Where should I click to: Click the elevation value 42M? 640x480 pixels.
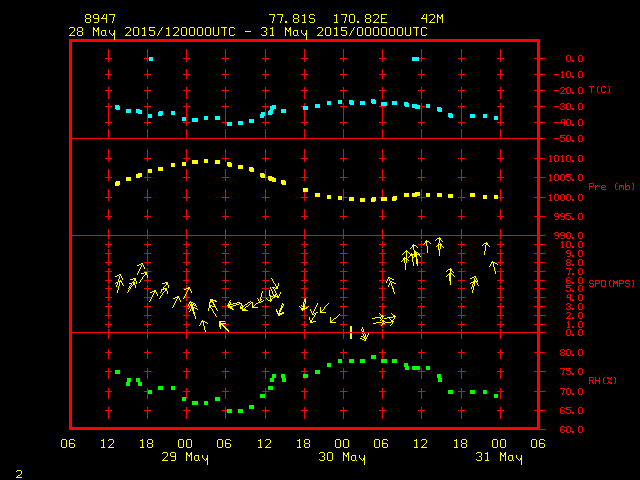click(x=432, y=19)
